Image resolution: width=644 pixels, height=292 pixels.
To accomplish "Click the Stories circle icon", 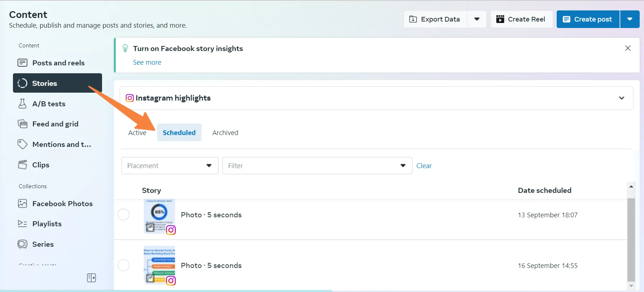I will [x=22, y=83].
